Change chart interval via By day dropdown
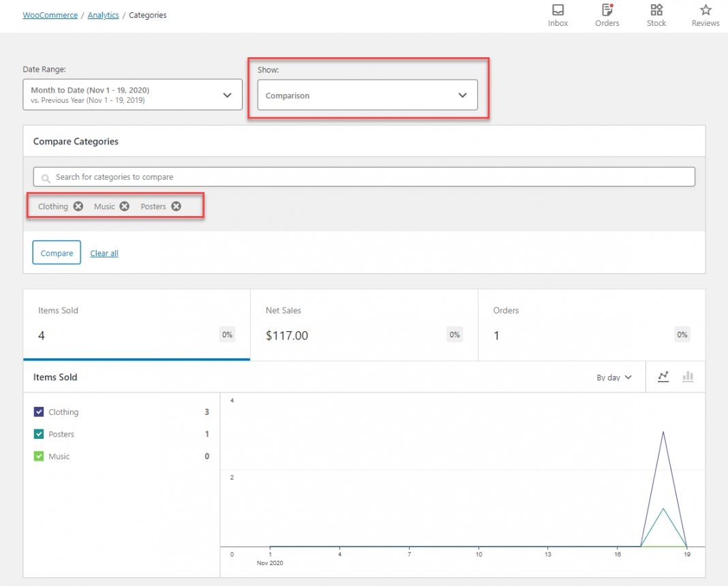728x586 pixels. click(613, 376)
